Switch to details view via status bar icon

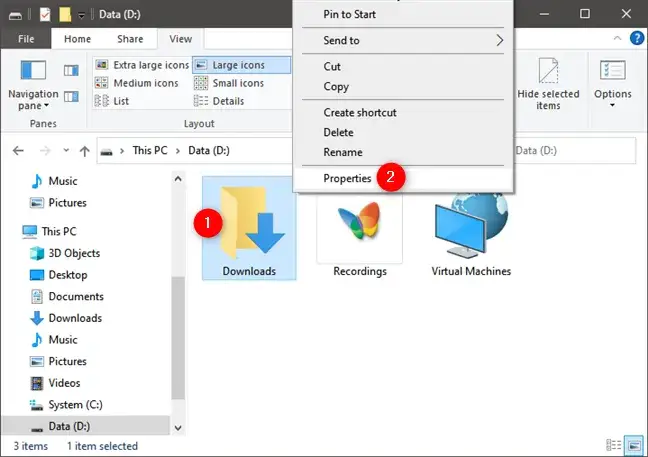[x=614, y=445]
